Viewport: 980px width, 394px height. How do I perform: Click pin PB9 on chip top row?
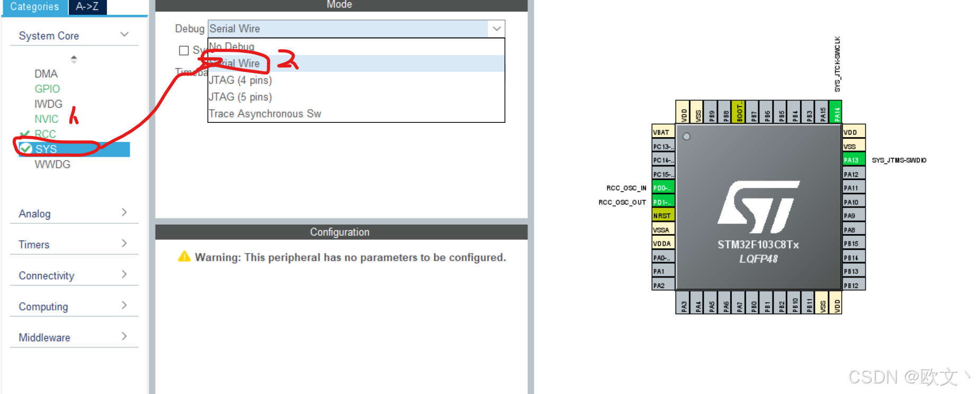(x=712, y=112)
